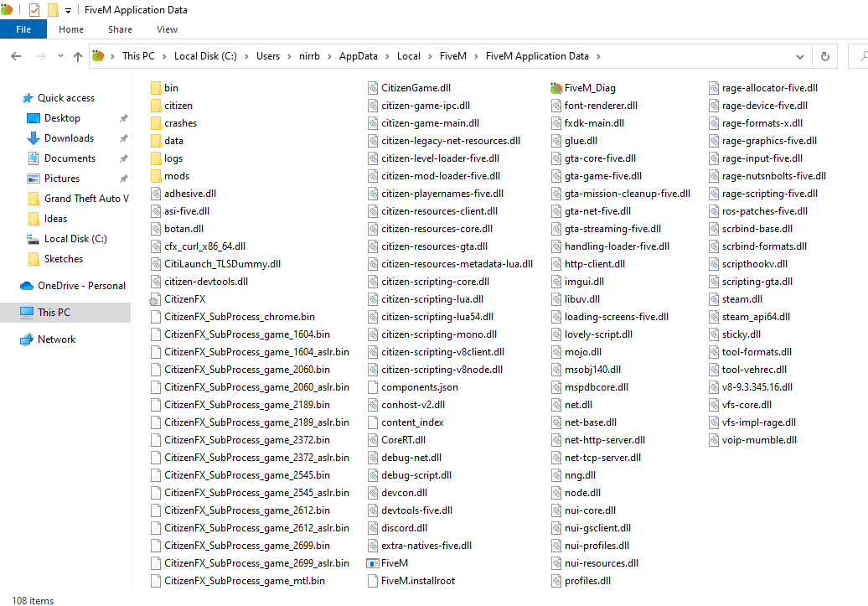
Task: Click 'FiveM' breadcrumb segment
Action: [x=452, y=56]
